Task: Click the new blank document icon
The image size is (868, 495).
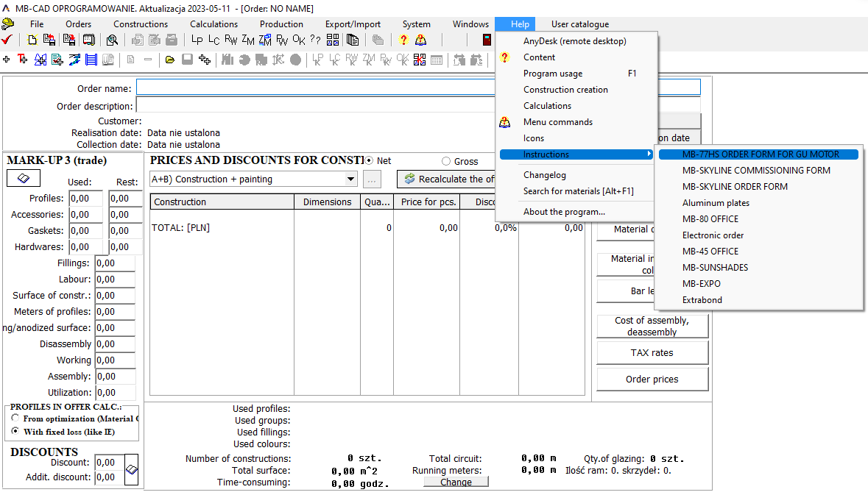Action: [x=32, y=40]
